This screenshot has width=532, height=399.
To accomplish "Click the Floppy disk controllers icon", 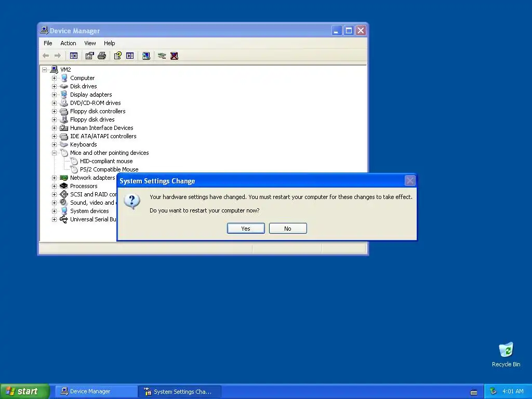I will (64, 111).
